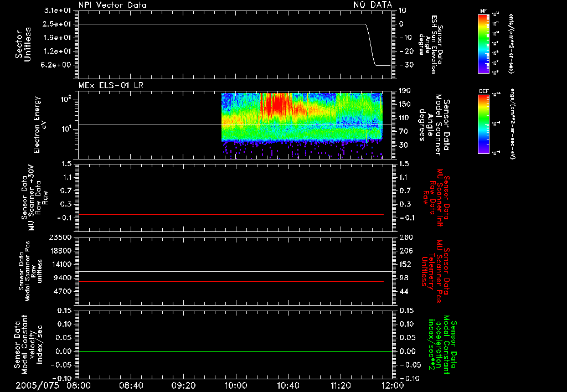Click the 98 telemetry tick value
Viewport: 567px width, 392px height.
pos(404,278)
